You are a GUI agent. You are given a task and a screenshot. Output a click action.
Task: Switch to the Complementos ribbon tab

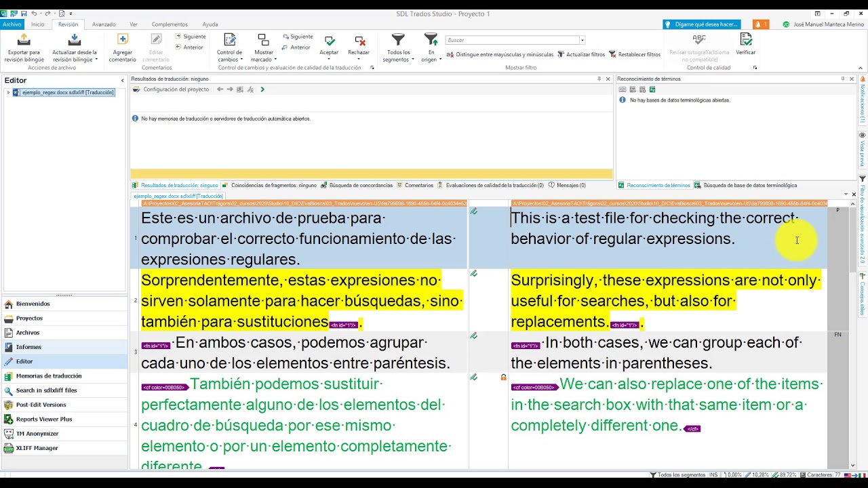(x=170, y=24)
